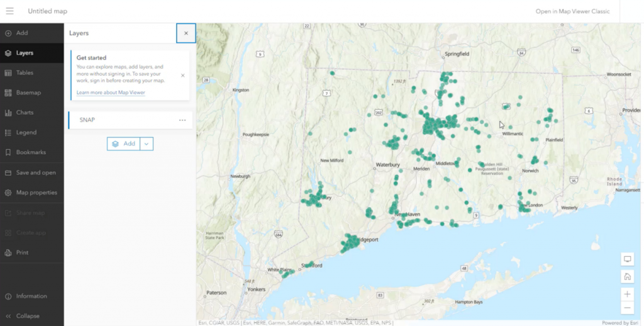
Task: Click the Basemap icon in sidebar
Action: click(x=8, y=93)
